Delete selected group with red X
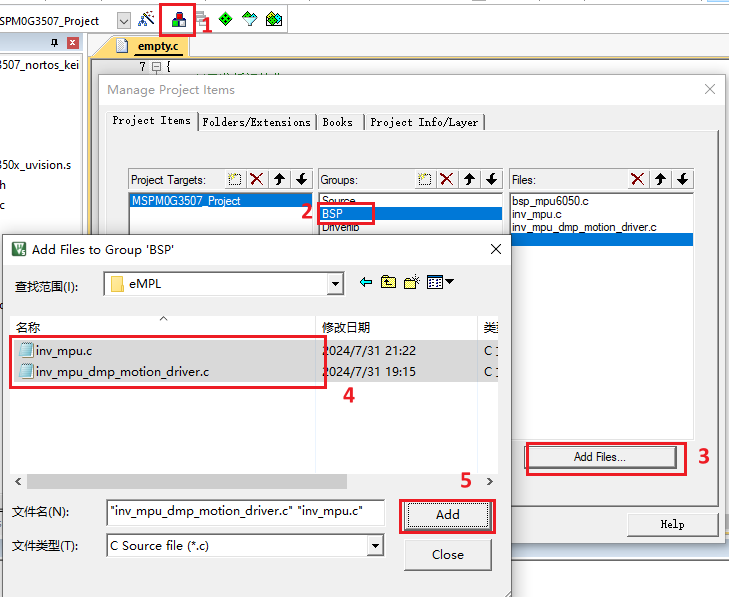Viewport: 729px width, 597px height. pyautogui.click(x=447, y=179)
